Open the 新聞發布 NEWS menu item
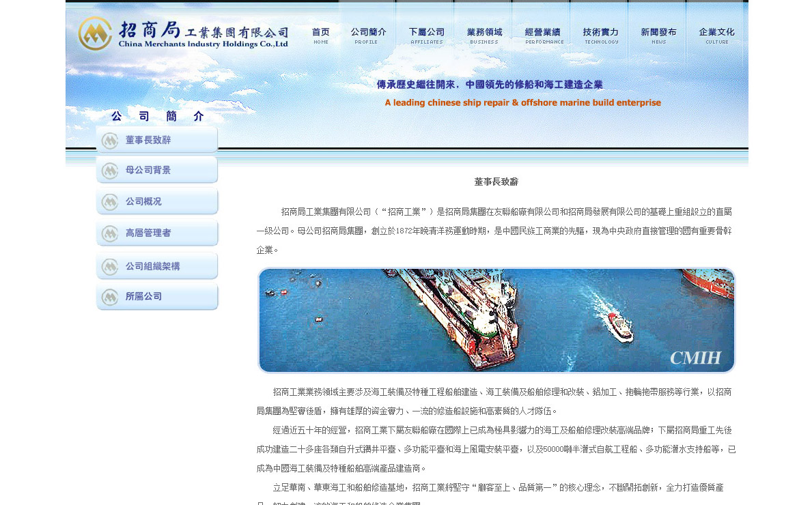Image resolution: width=812 pixels, height=505 pixels. [659, 35]
